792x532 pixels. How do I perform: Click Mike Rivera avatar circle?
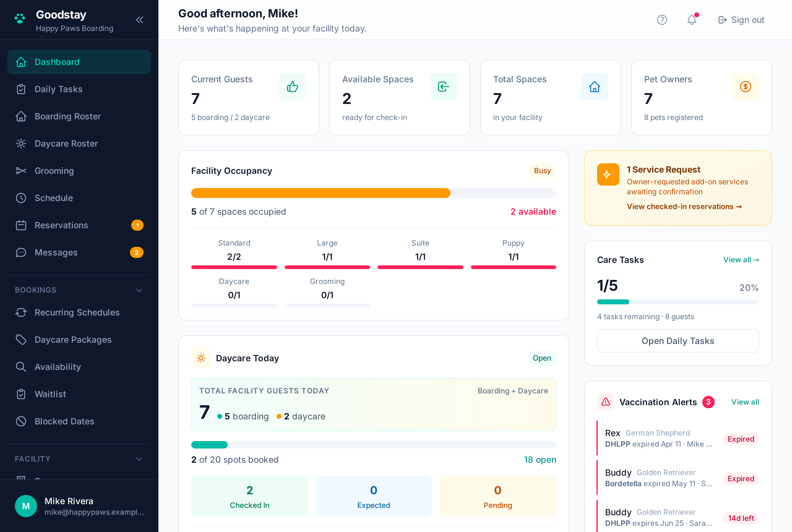[26, 506]
